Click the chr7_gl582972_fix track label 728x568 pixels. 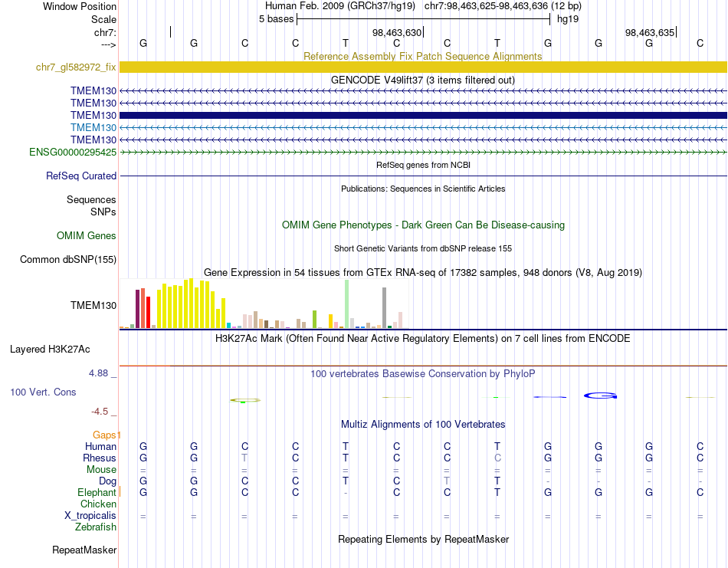pos(76,67)
